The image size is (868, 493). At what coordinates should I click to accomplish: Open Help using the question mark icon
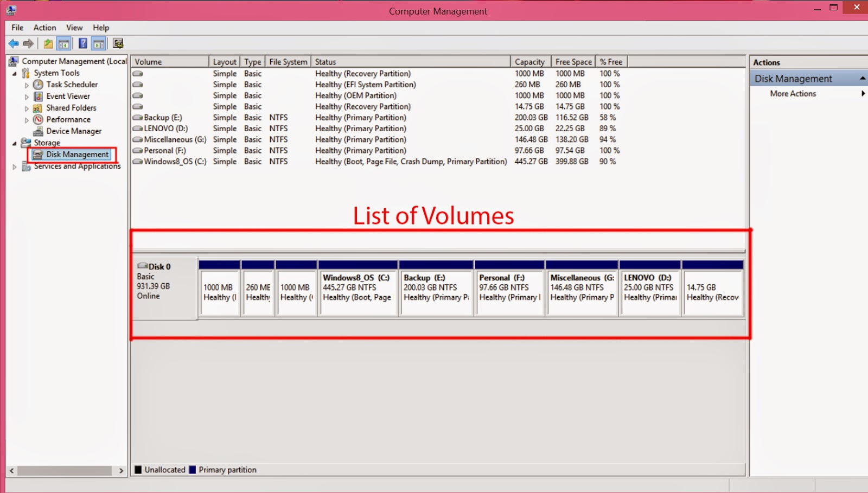point(82,43)
